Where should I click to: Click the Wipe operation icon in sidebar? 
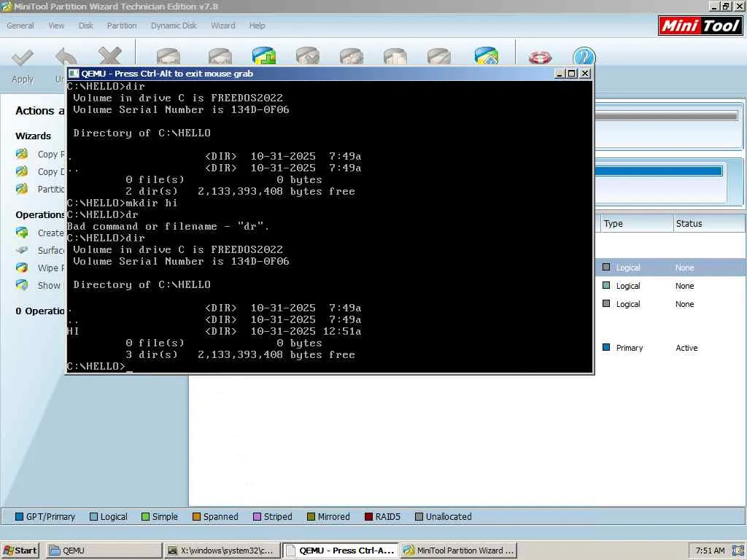pyautogui.click(x=22, y=267)
